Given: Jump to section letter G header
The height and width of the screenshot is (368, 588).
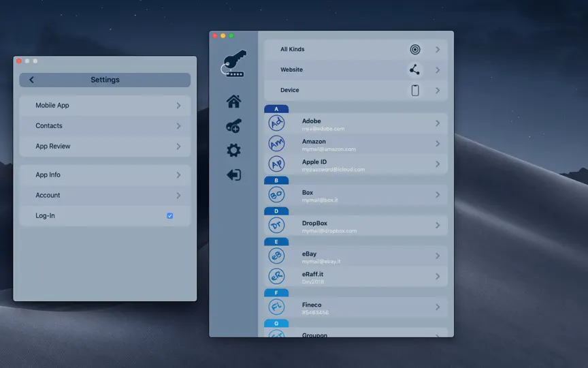Looking at the screenshot, I should (276, 323).
